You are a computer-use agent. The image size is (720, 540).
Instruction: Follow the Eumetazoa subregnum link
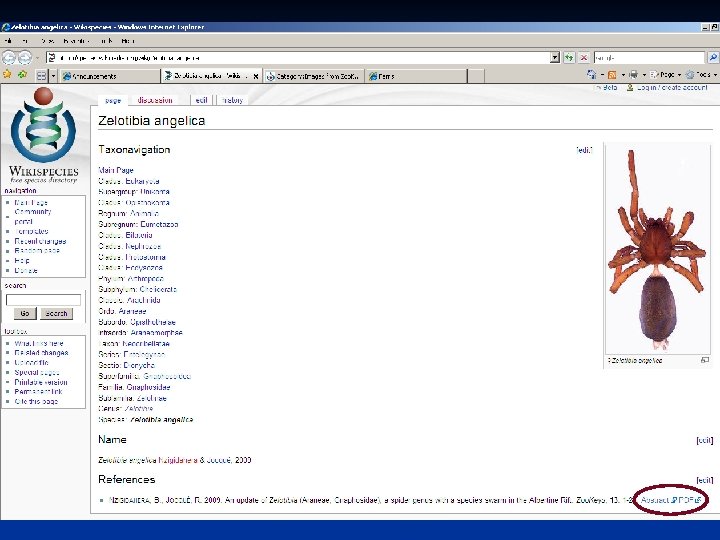pos(159,225)
